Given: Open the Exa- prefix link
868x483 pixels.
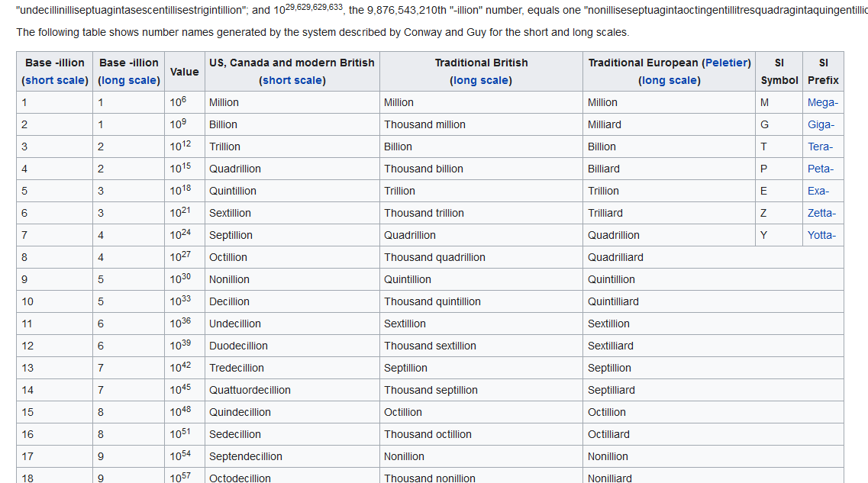Looking at the screenshot, I should point(818,191).
